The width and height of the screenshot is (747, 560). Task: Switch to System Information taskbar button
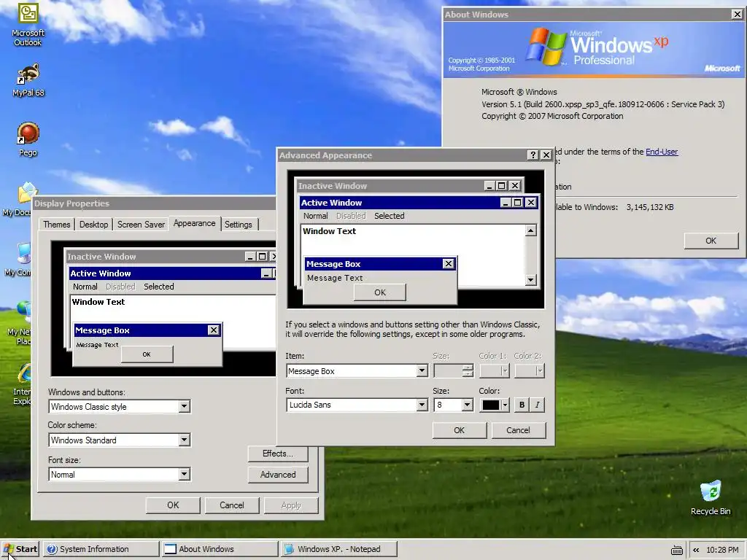(x=101, y=549)
